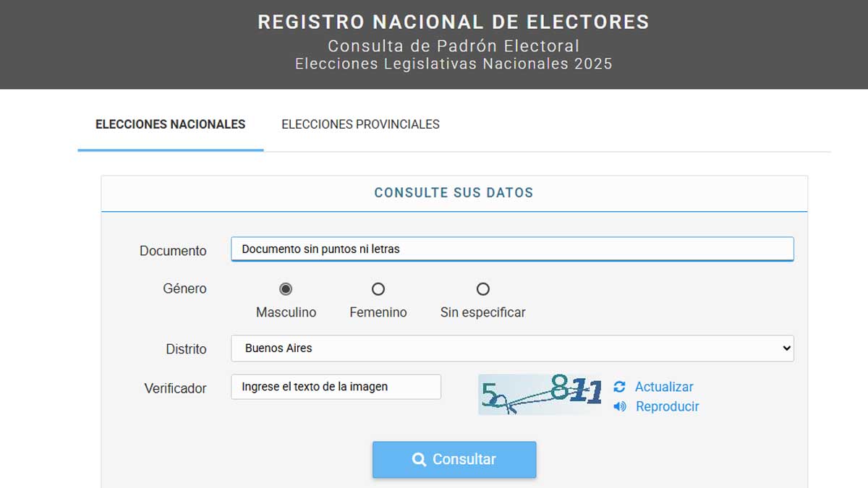
Task: Click the captcha image
Action: tap(540, 395)
